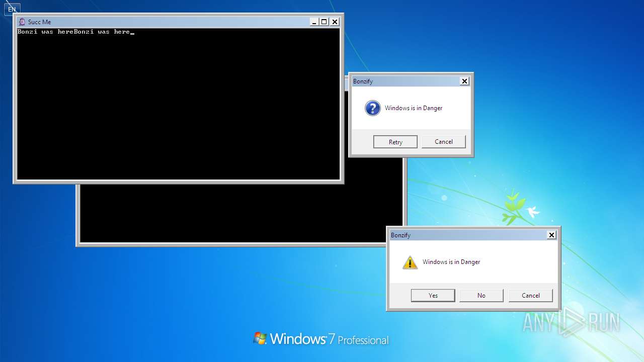Close the Bonzify question dialog
644x362 pixels.
(464, 81)
